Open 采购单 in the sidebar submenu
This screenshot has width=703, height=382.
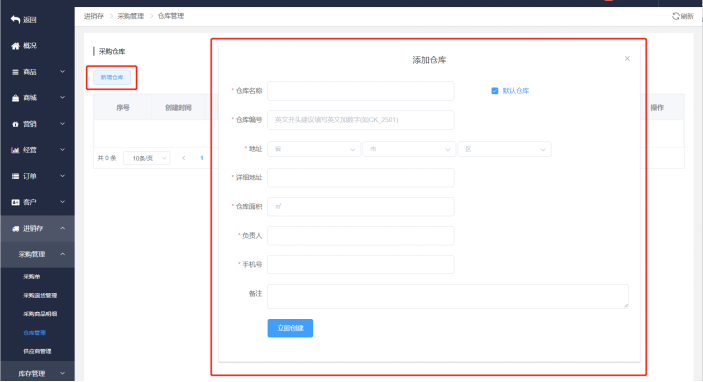[x=31, y=277]
